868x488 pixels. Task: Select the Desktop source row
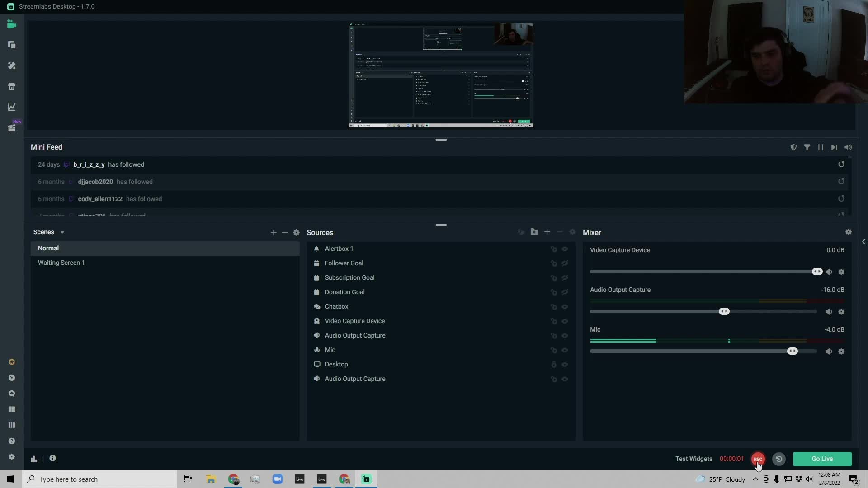441,364
